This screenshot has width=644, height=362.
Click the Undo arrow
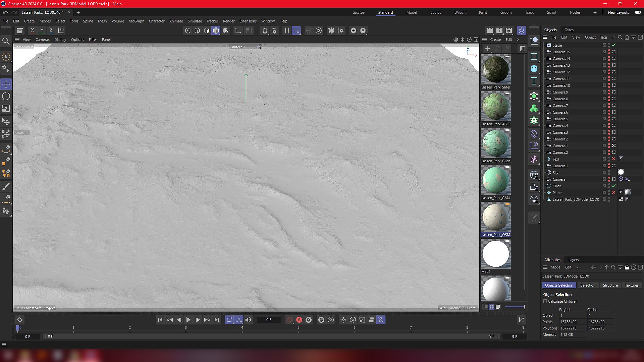(x=6, y=12)
